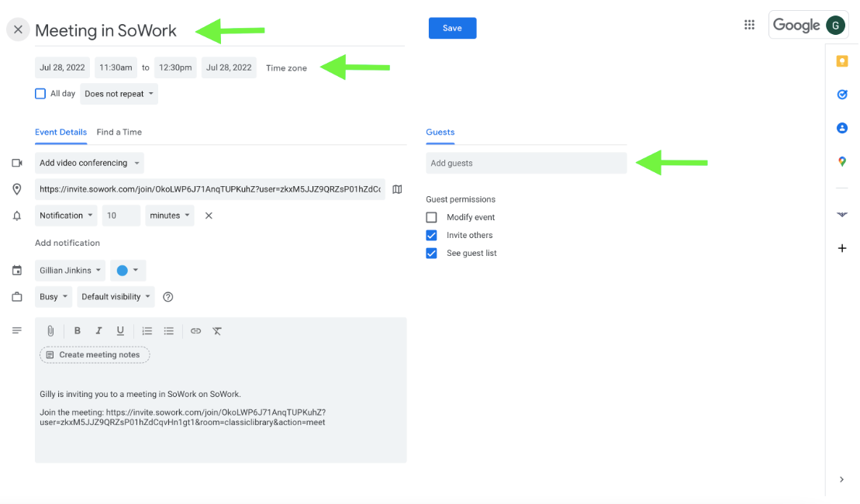Open Google Maps in the side panel
860x504 pixels.
[x=842, y=161]
